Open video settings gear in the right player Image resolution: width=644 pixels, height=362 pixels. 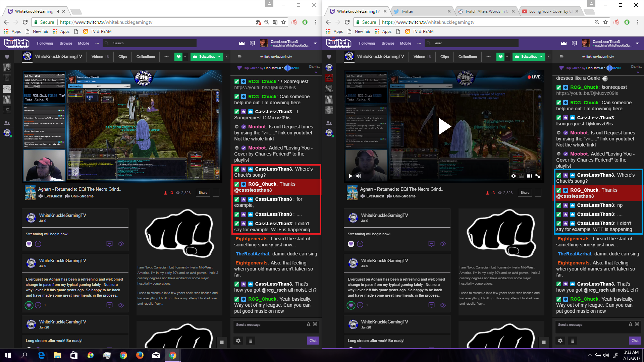(x=514, y=176)
